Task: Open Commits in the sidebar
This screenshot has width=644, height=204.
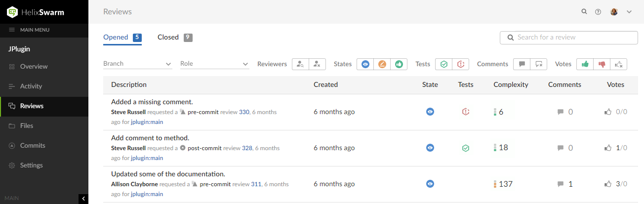Action: [x=33, y=146]
